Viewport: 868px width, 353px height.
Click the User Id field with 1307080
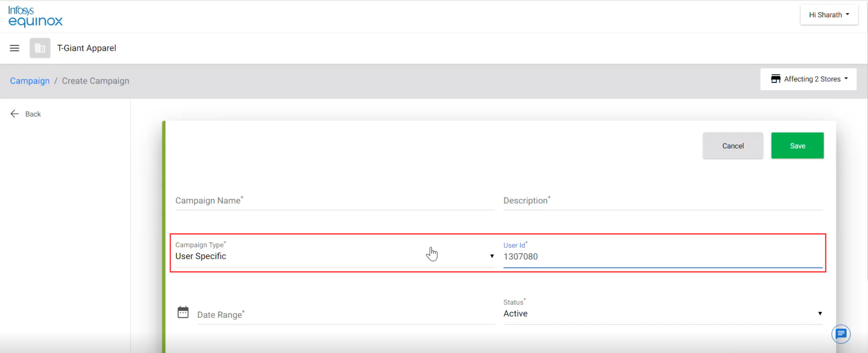point(662,257)
